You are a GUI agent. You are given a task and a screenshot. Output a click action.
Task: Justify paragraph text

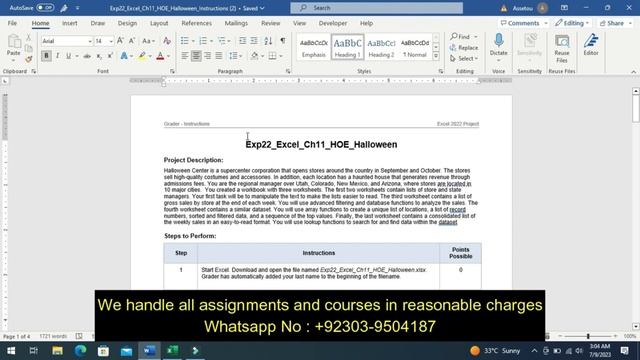point(219,56)
